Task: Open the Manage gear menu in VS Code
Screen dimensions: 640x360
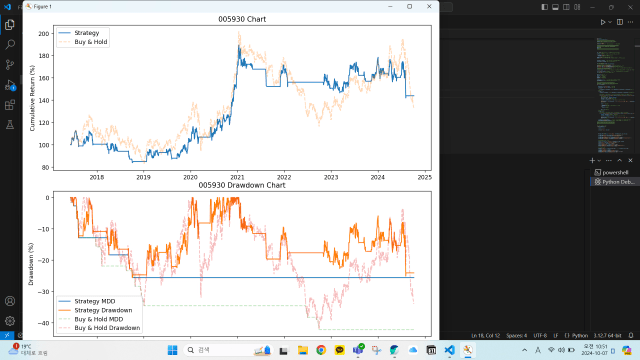Action: point(10,321)
